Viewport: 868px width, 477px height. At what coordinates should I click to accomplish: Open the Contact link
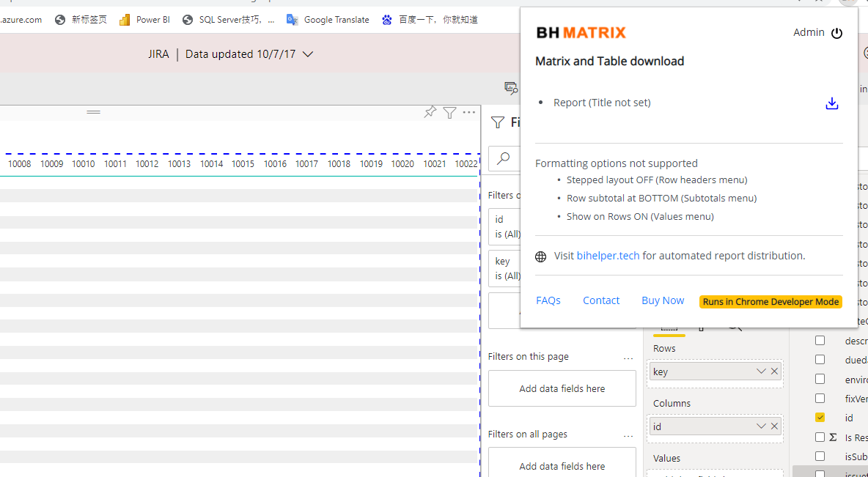[x=601, y=300]
